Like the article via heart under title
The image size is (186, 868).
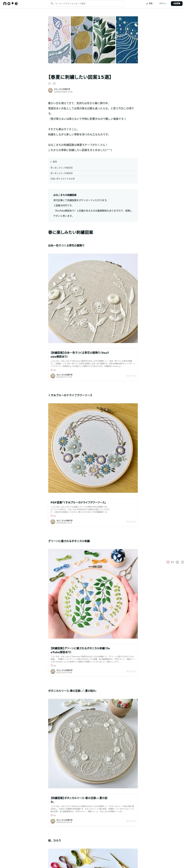(x=50, y=84)
